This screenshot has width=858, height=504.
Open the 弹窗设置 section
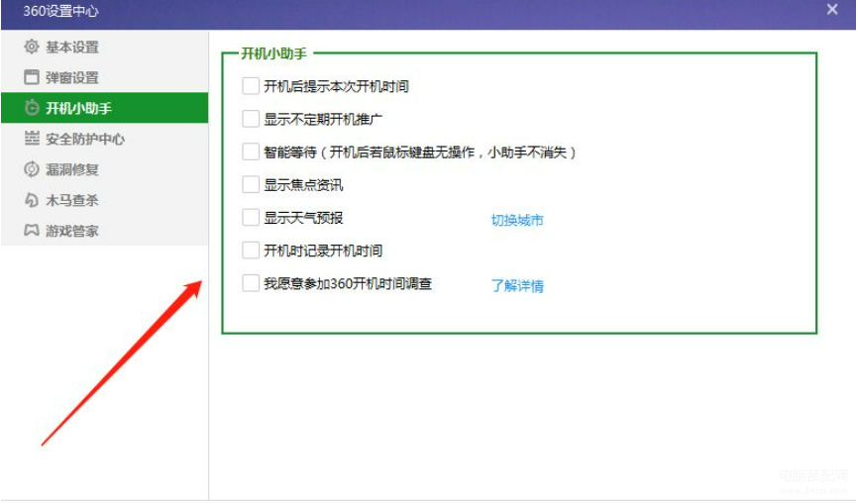(x=104, y=77)
